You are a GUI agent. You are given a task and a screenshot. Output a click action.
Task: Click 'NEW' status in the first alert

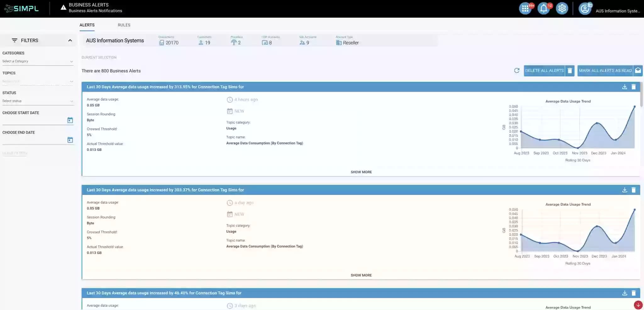pyautogui.click(x=239, y=111)
